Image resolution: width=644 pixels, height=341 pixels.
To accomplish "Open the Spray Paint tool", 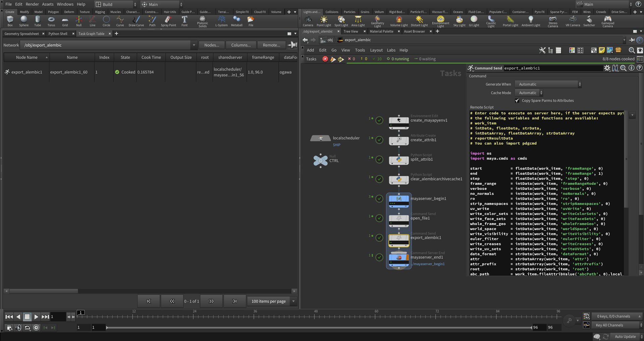I will coord(168,21).
